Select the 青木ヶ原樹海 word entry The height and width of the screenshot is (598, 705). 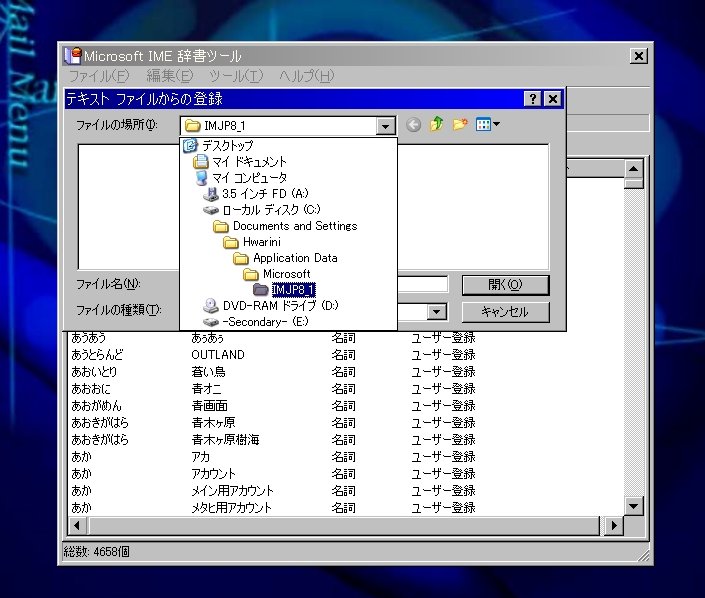(225, 439)
